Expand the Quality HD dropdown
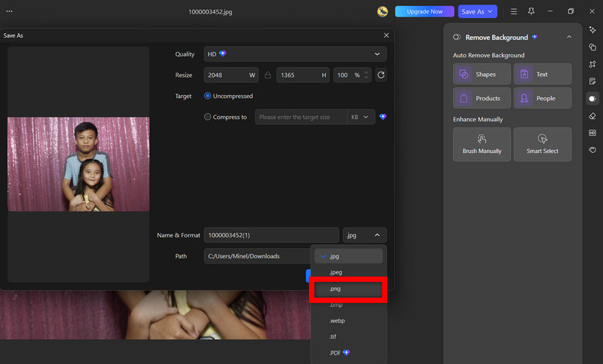The width and height of the screenshot is (603, 364). pos(295,54)
